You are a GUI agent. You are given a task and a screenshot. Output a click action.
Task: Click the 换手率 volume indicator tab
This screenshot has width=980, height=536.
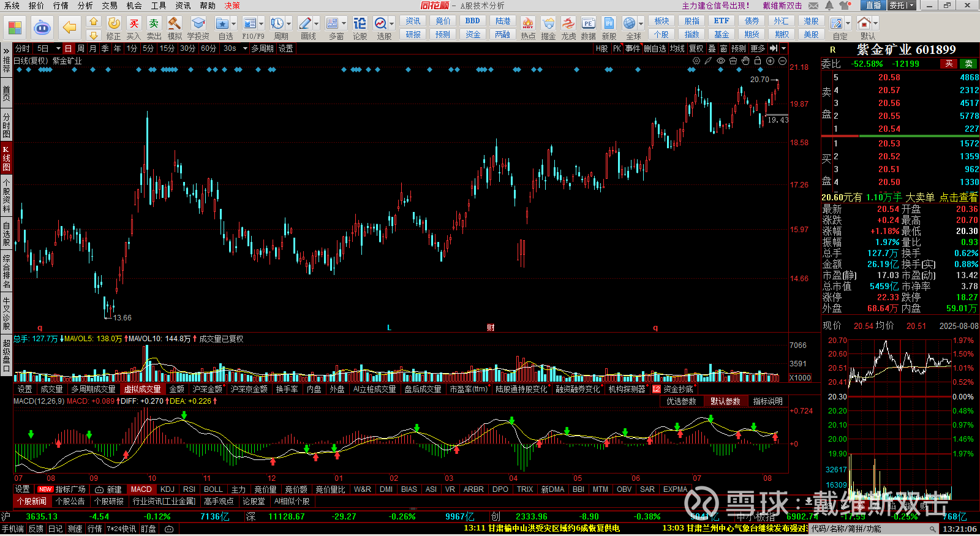[x=287, y=389]
